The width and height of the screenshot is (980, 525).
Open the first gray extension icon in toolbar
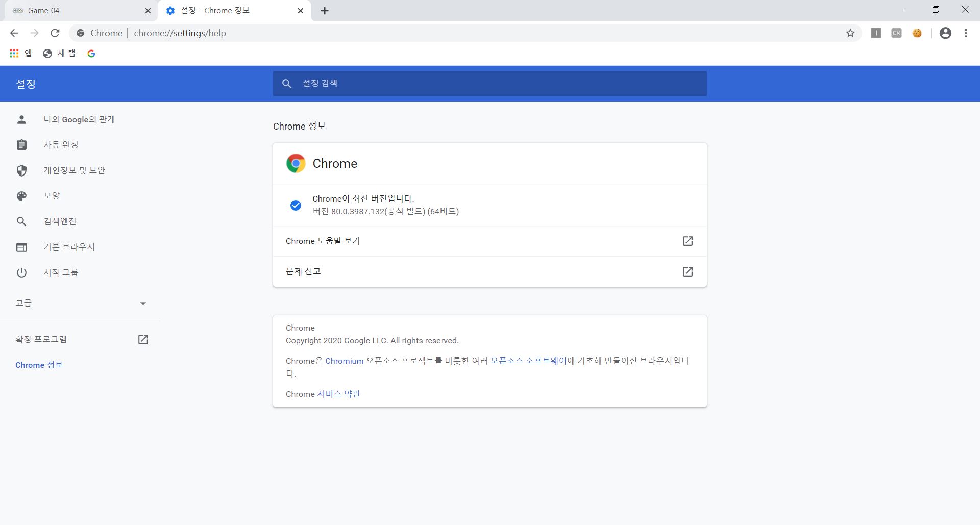876,33
